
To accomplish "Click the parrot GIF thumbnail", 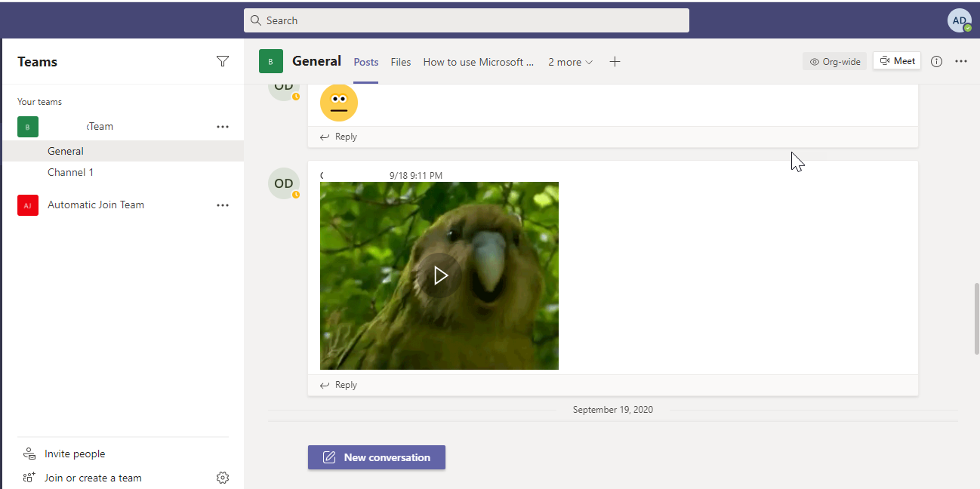I will coord(439,275).
